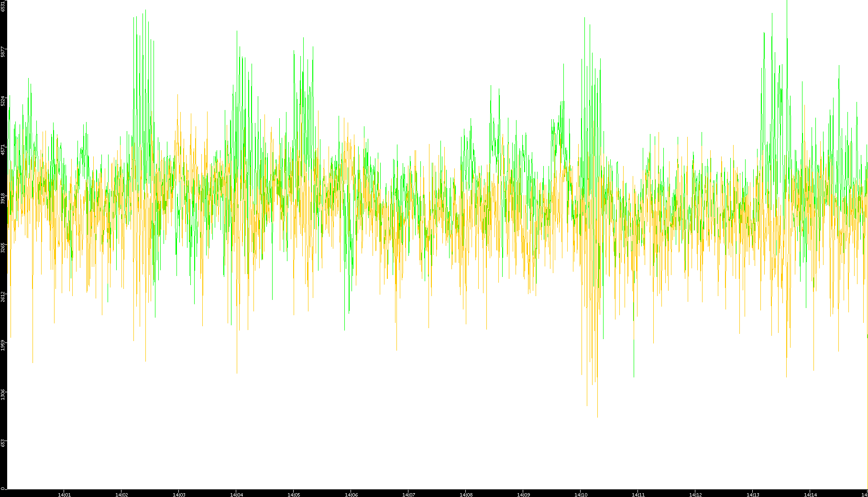
Task: Click the 14:12 time tick label
Action: tap(695, 495)
